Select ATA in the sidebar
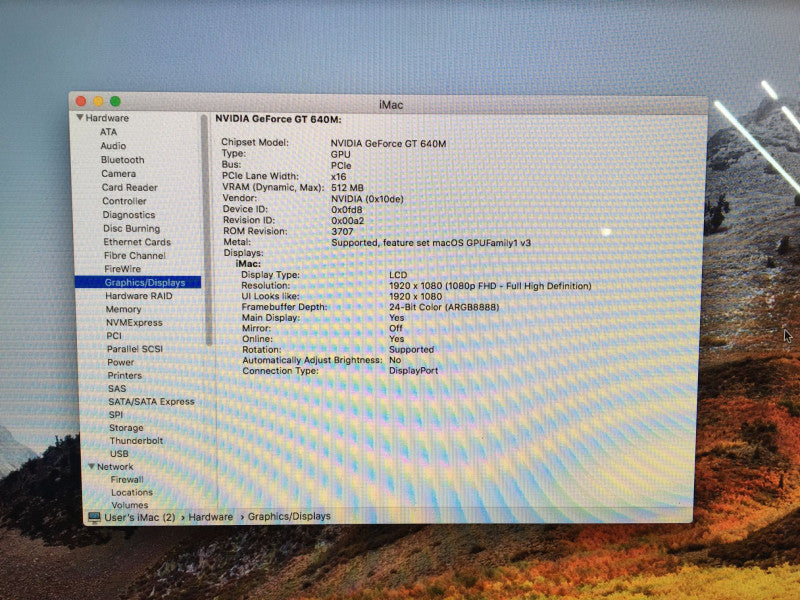Viewport: 800px width, 600px height. [108, 132]
